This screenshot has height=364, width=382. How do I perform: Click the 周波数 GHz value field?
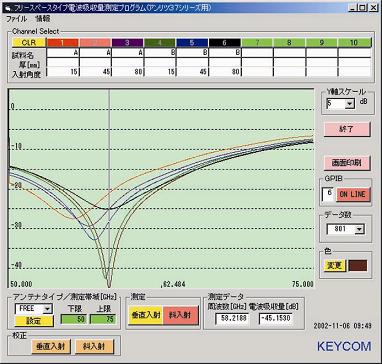(233, 318)
